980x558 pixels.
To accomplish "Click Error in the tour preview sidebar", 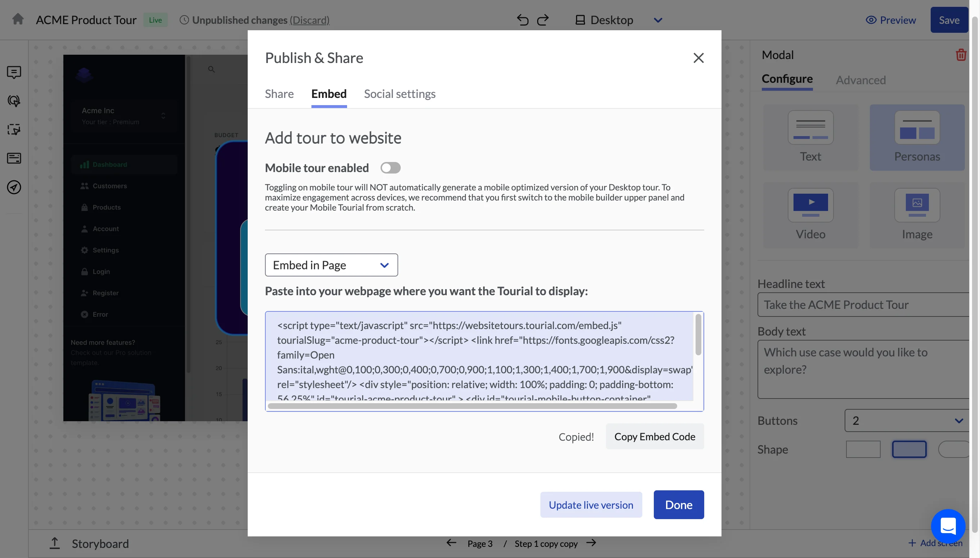I will click(94, 315).
